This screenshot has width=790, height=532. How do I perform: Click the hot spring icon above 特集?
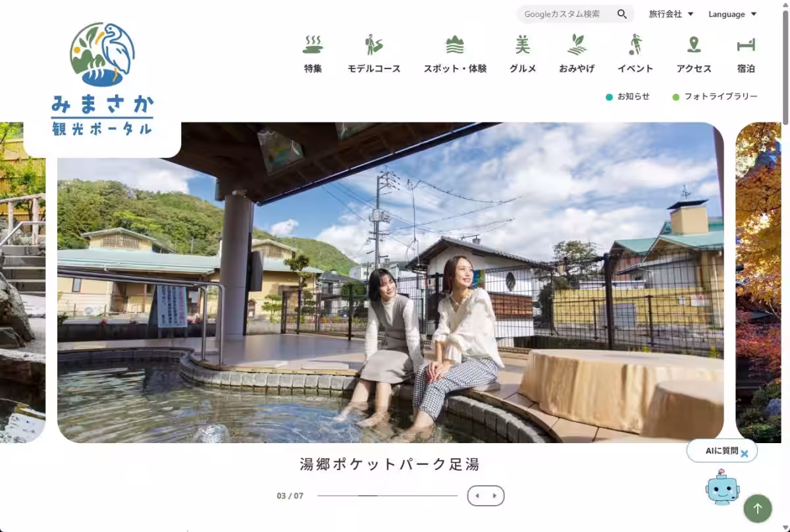313,45
